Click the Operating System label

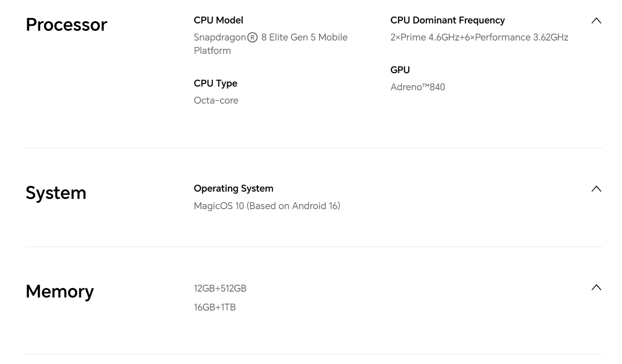pos(233,188)
